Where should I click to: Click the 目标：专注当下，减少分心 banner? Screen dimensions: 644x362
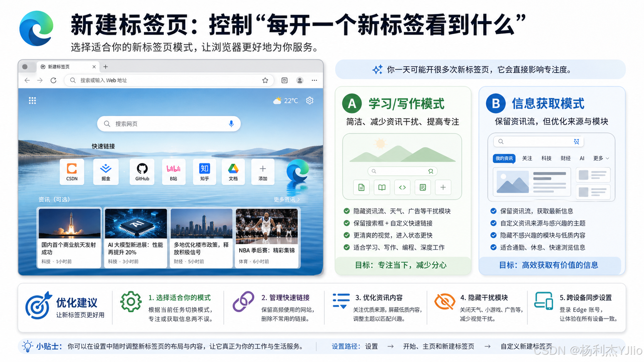[x=403, y=265]
